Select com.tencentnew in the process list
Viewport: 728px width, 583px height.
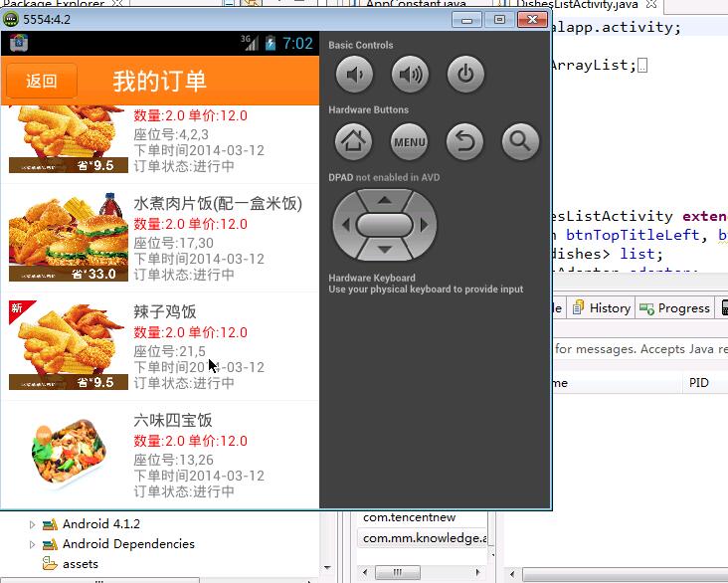pyautogui.click(x=409, y=517)
